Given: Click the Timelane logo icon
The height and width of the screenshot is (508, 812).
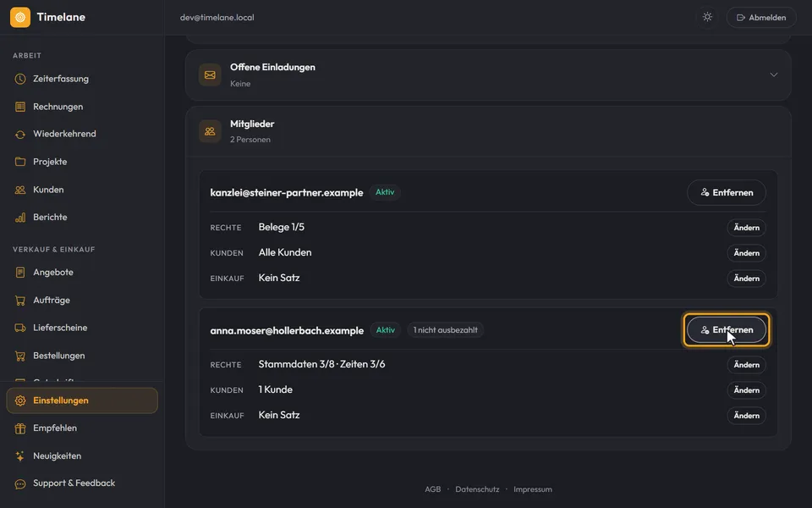Looking at the screenshot, I should [x=20, y=17].
